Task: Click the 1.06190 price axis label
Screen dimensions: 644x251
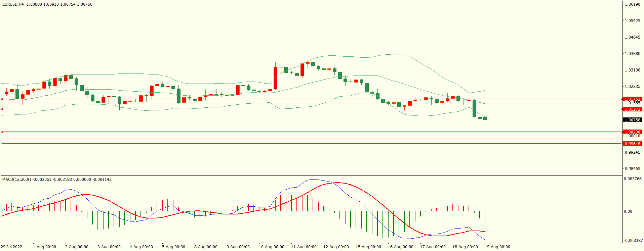Action: 632,4
